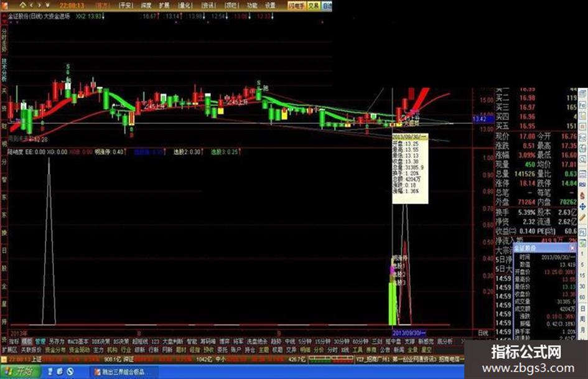Click the magnifier icon in right toolbar

click(x=582, y=160)
